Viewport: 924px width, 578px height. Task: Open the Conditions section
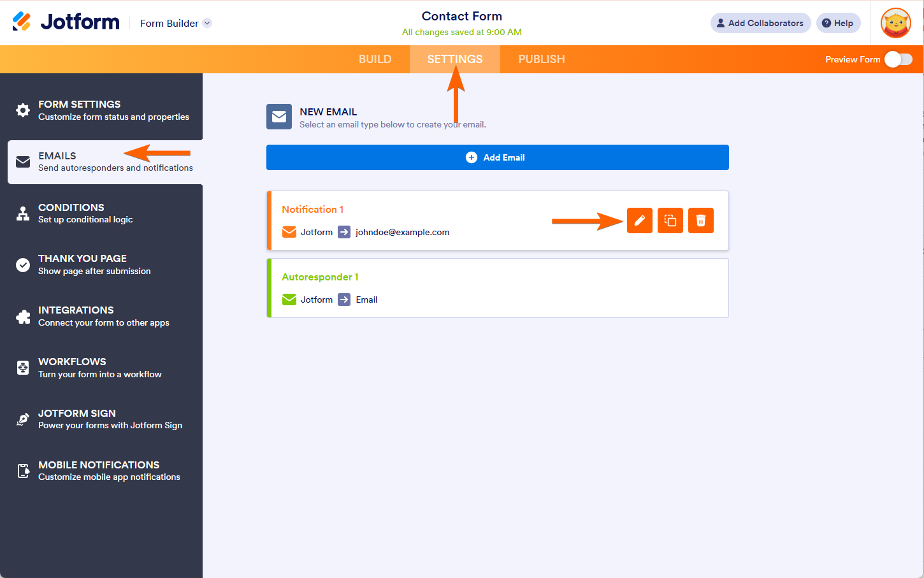[101, 213]
